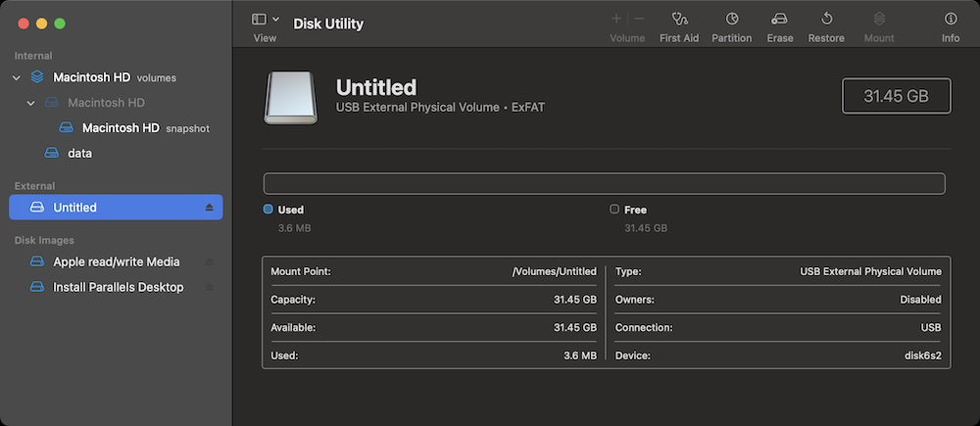Collapse the Macintosh HD volumes group
980x426 pixels.
point(17,77)
